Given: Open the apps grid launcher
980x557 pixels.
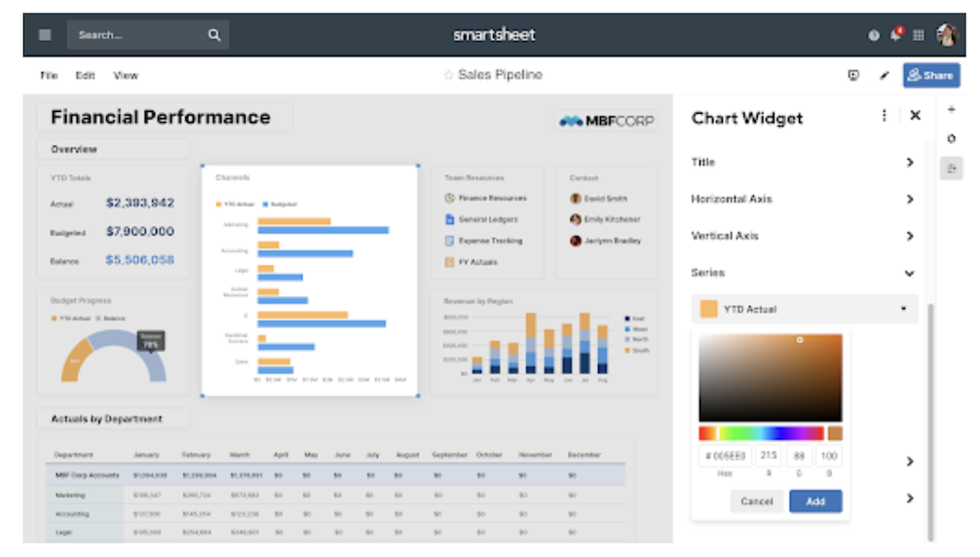Looking at the screenshot, I should (x=918, y=36).
